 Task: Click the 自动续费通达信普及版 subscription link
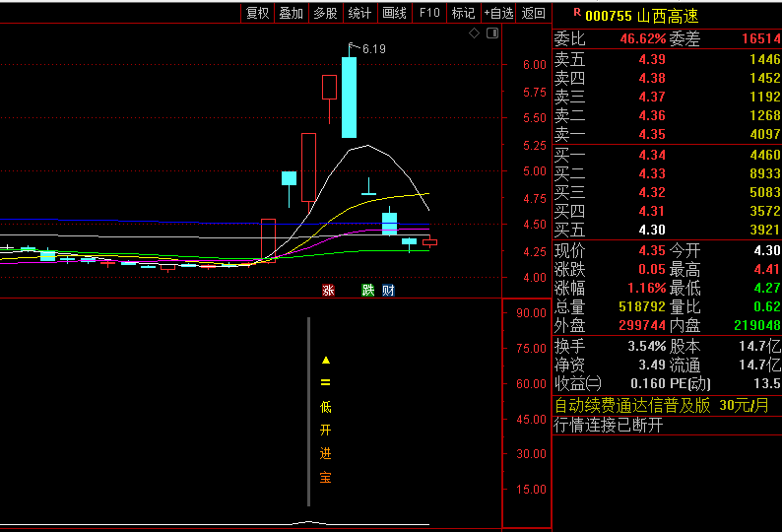pyautogui.click(x=631, y=405)
